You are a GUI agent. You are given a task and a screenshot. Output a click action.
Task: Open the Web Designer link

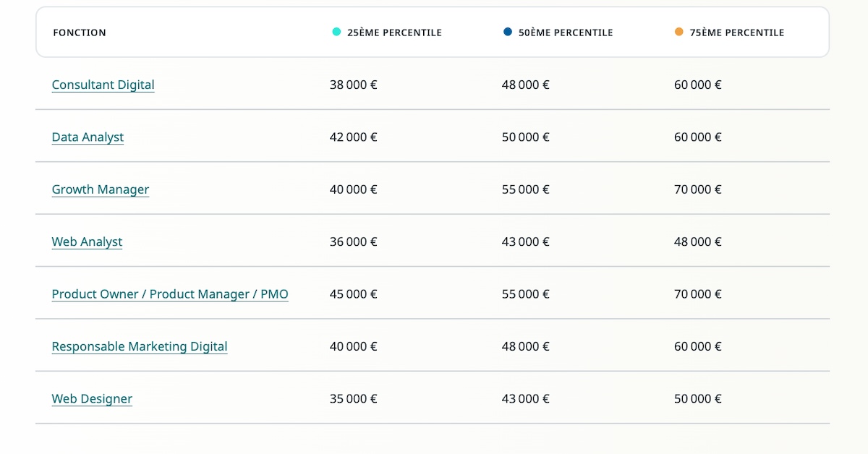92,399
